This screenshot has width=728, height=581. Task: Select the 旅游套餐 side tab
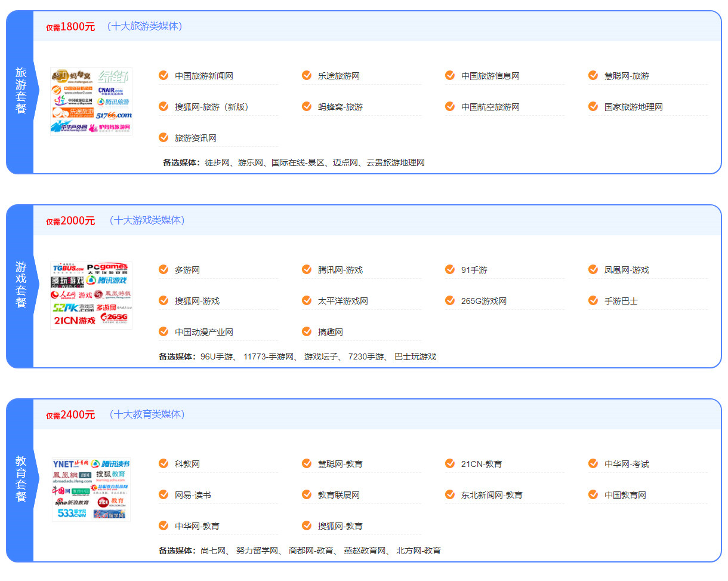(20, 91)
